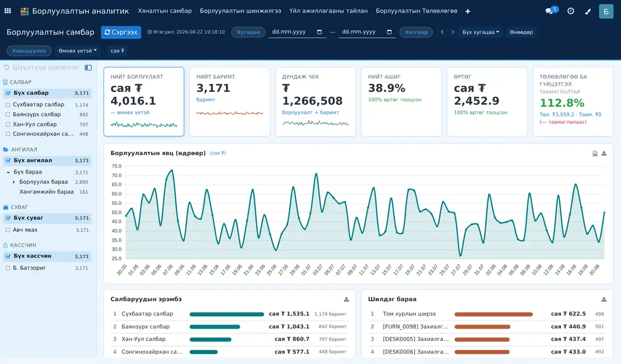Select the Нийт ашиг KPI card
Image resolution: width=621 pixels, height=364 pixels.
pyautogui.click(x=401, y=102)
